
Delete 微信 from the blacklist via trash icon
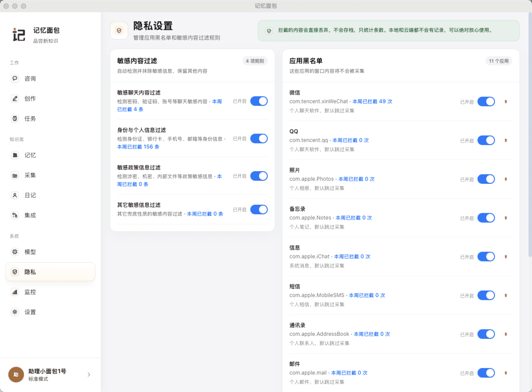[x=506, y=101]
